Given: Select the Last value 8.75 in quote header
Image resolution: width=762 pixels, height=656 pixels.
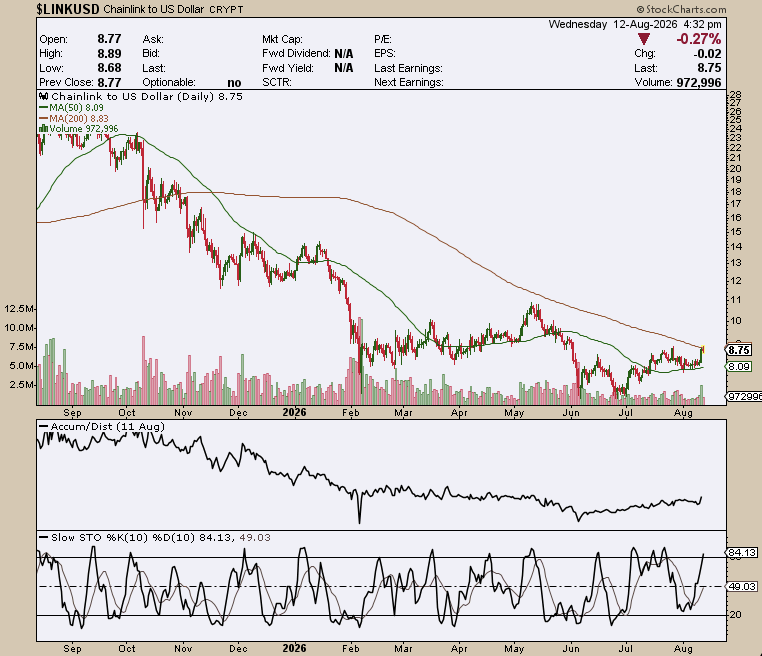Looking at the screenshot, I should (x=710, y=68).
